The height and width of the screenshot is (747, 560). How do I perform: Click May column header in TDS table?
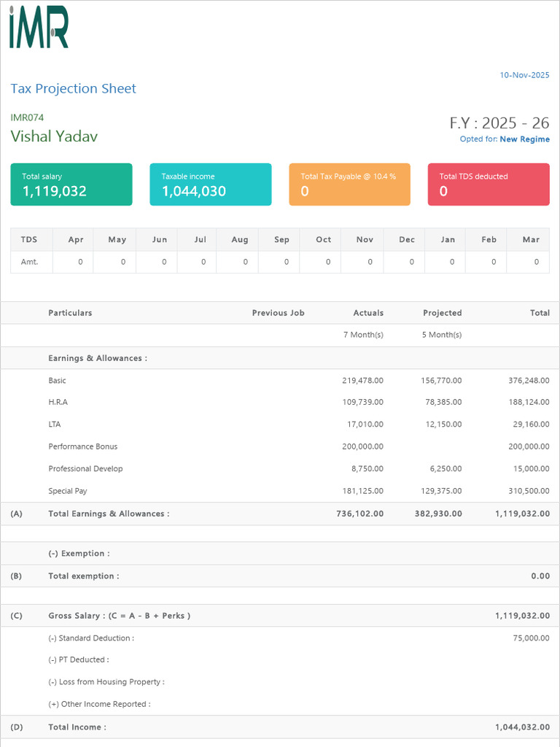click(x=114, y=239)
